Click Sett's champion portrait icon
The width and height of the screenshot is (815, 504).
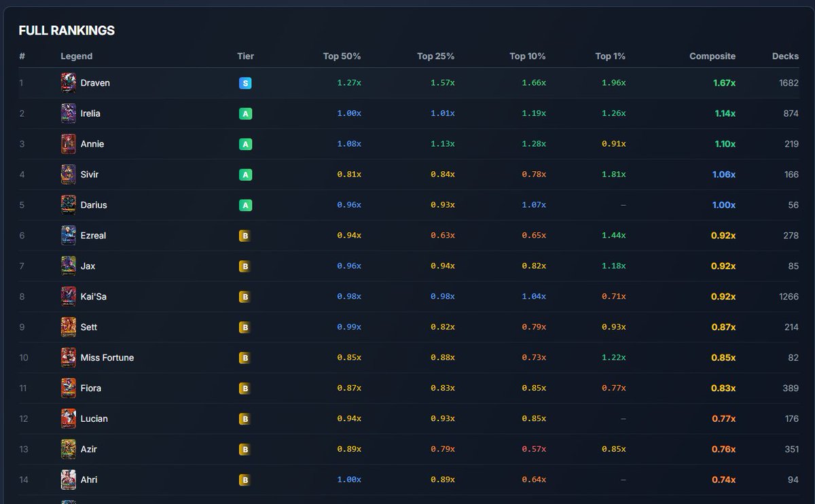[68, 327]
